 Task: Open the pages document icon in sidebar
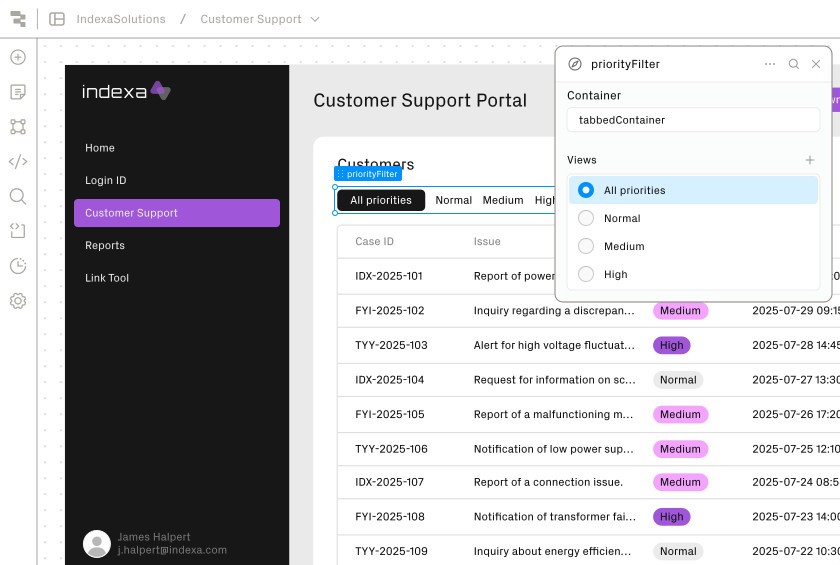pos(18,92)
